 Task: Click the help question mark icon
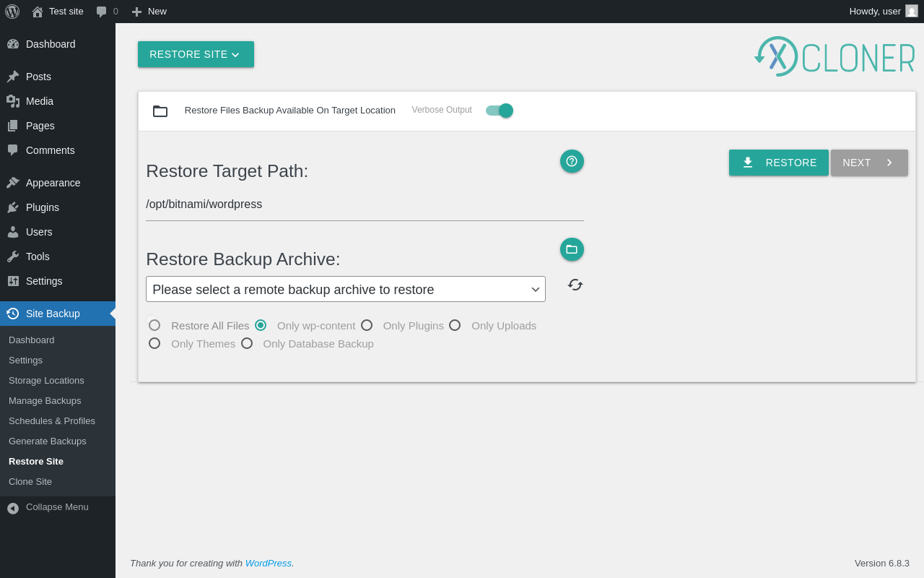[572, 161]
